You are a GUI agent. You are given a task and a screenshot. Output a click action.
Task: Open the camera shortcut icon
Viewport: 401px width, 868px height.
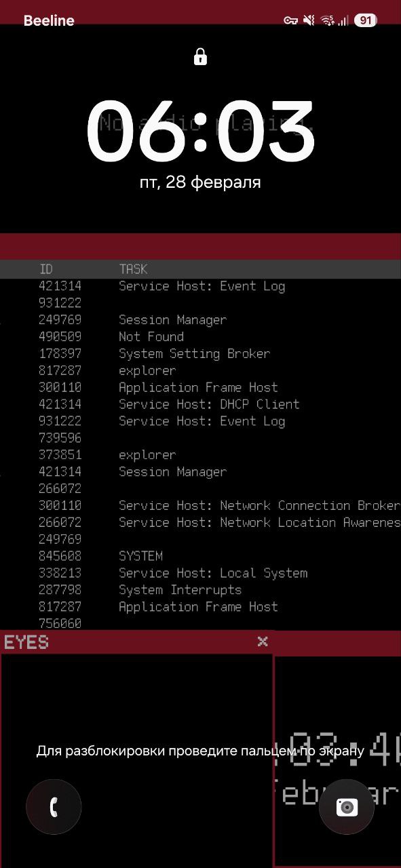click(347, 806)
